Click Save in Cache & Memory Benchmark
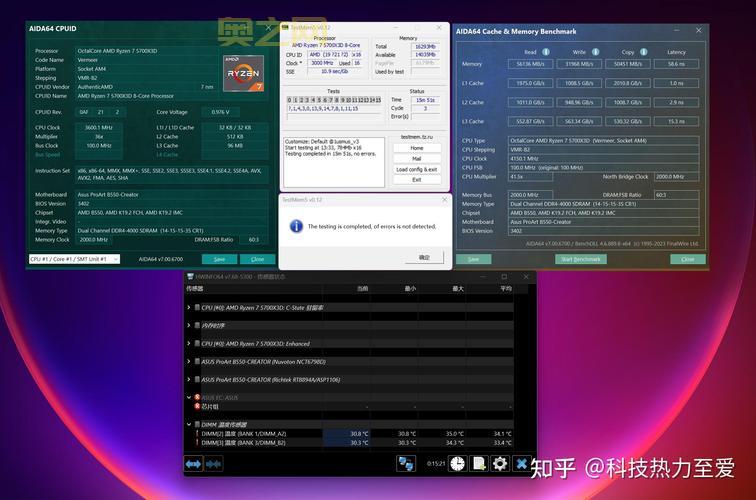The width and height of the screenshot is (756, 500). [x=474, y=259]
